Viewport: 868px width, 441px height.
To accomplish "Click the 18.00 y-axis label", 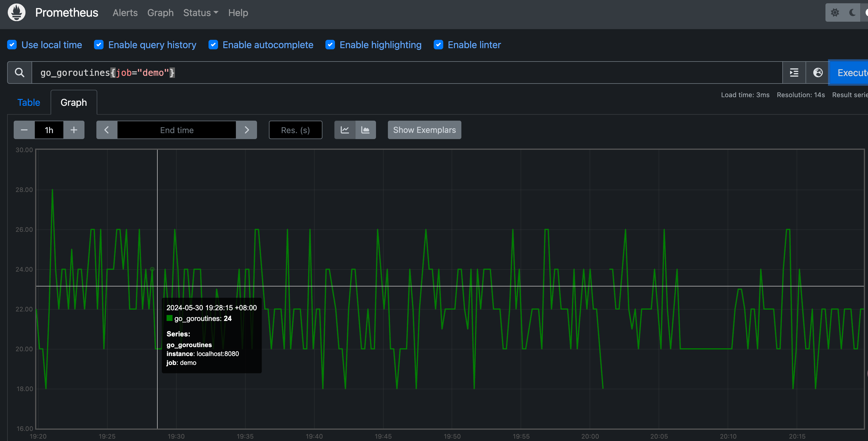I will pyautogui.click(x=25, y=389).
